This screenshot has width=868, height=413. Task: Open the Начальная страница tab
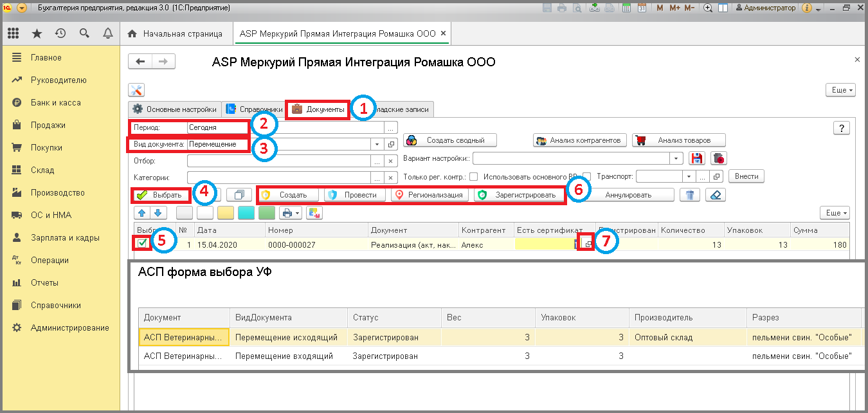(x=176, y=33)
